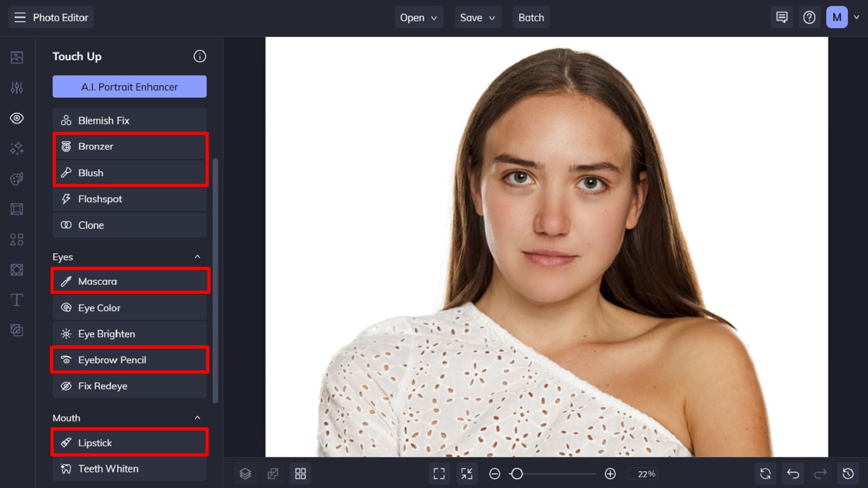Select the sparkle Effects tool in the sidebar
The width and height of the screenshot is (868, 488).
pyautogui.click(x=16, y=148)
